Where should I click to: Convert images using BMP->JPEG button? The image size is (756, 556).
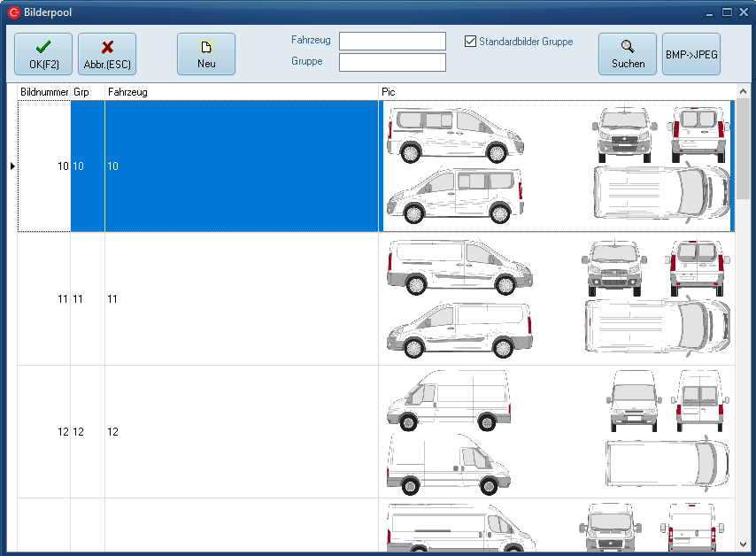pyautogui.click(x=690, y=54)
